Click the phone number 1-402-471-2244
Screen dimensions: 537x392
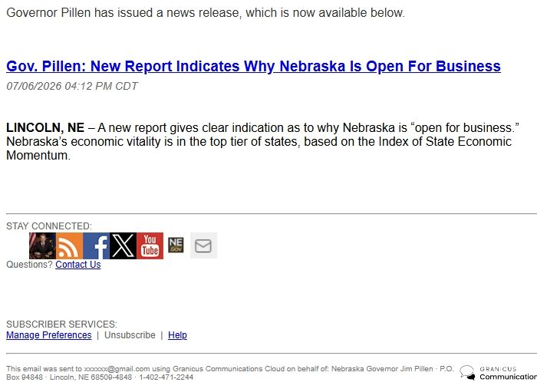tap(166, 377)
